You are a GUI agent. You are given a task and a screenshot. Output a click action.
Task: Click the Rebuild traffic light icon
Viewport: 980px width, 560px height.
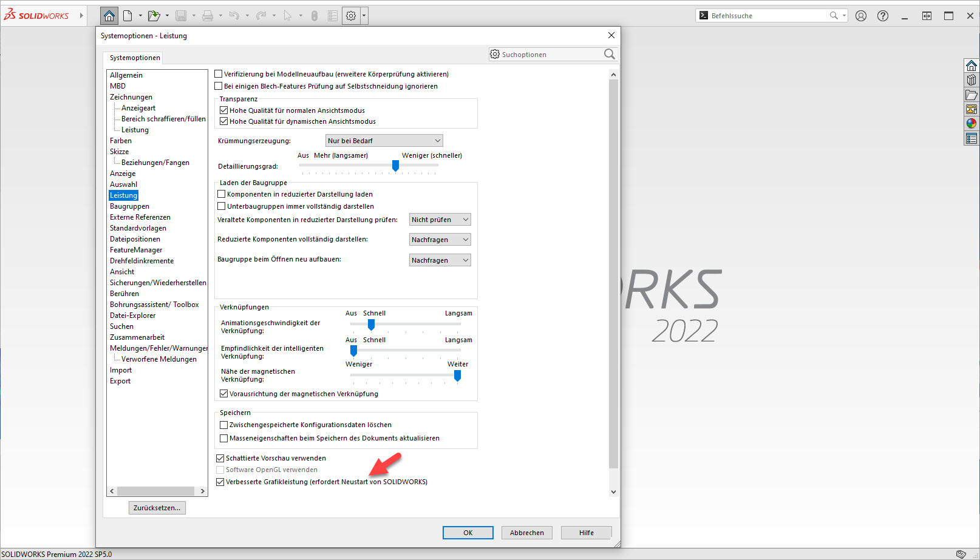[x=315, y=16]
